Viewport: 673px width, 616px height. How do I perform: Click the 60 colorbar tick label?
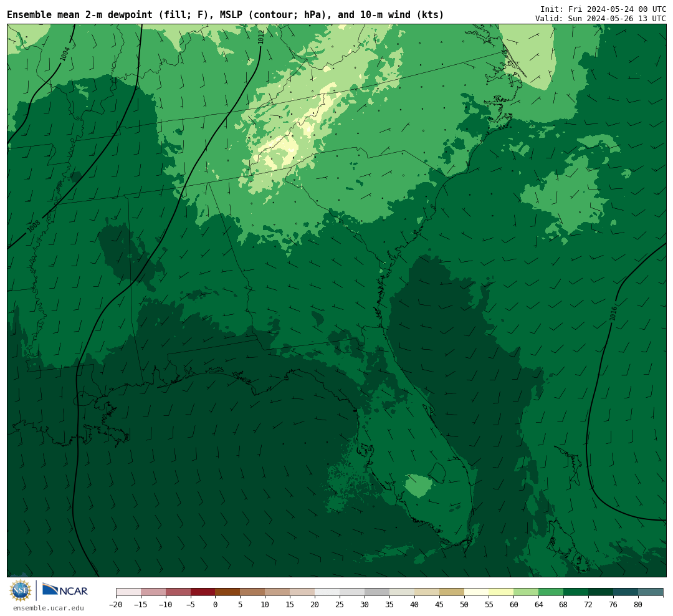(514, 604)
